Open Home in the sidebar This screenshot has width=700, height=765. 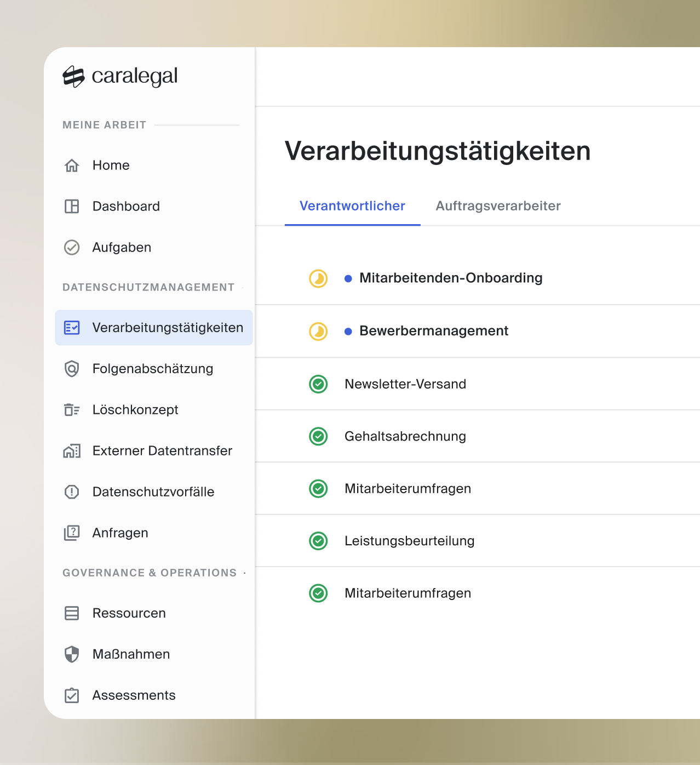pos(154,165)
